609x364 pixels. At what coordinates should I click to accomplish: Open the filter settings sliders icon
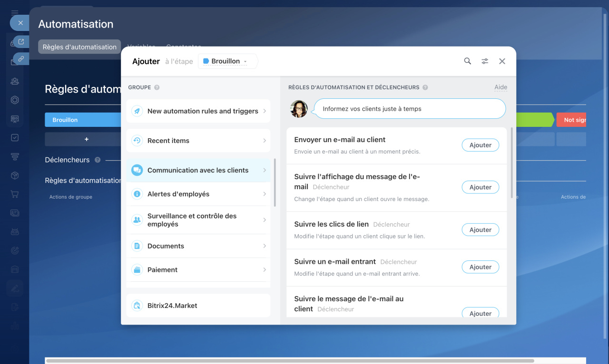(485, 61)
